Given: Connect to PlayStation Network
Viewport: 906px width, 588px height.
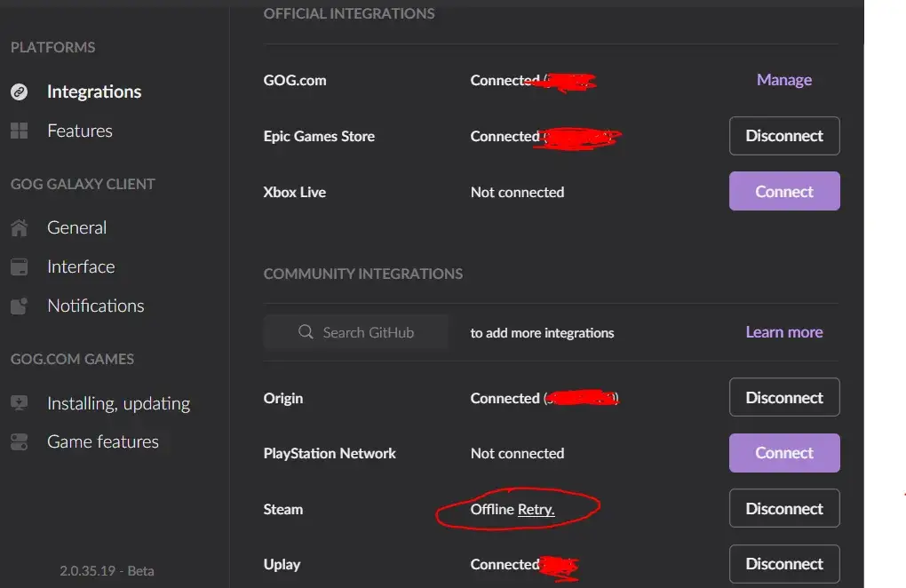Looking at the screenshot, I should coord(783,453).
